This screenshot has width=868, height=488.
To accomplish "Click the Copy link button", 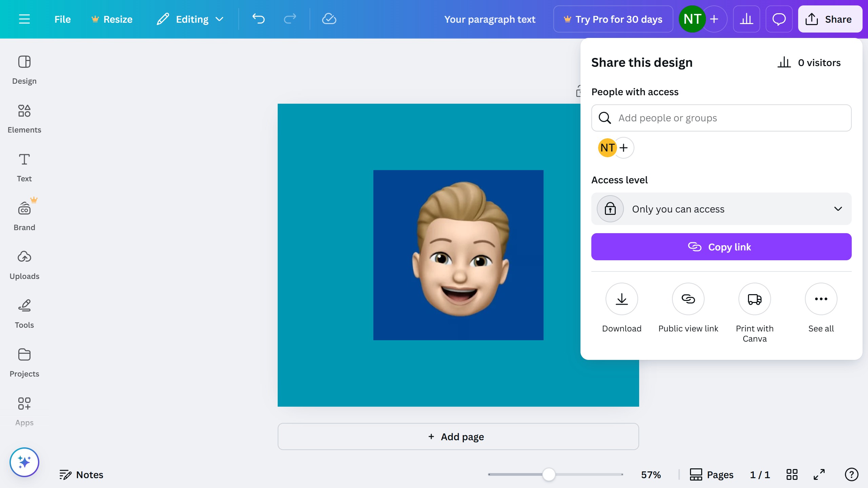I will [x=721, y=247].
